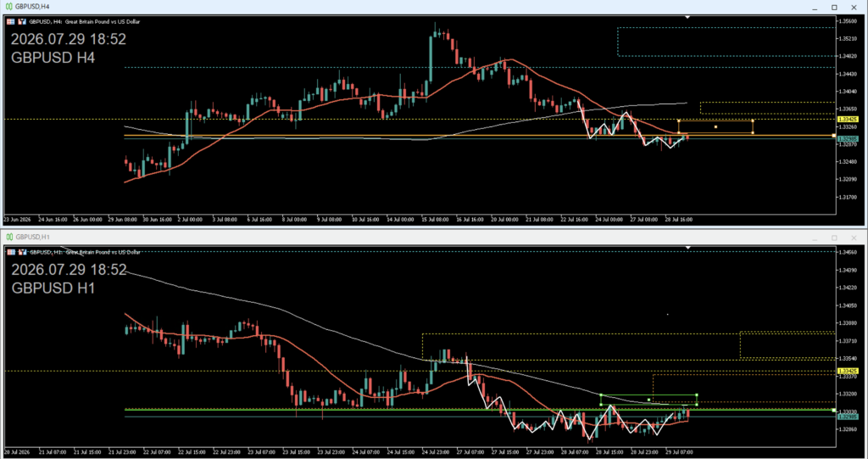Select the orange horizontal line handle on the H4 chart
The image size is (868, 459).
(x=834, y=135)
